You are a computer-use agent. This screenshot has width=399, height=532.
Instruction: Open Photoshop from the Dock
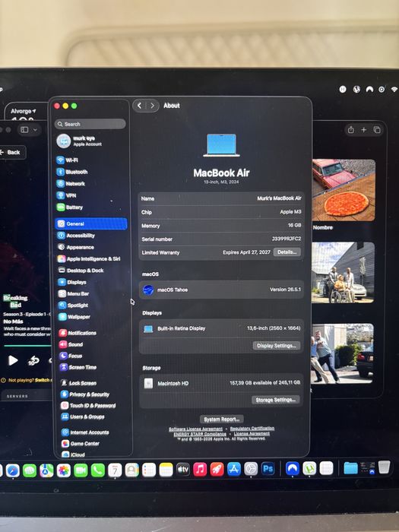coord(268,469)
